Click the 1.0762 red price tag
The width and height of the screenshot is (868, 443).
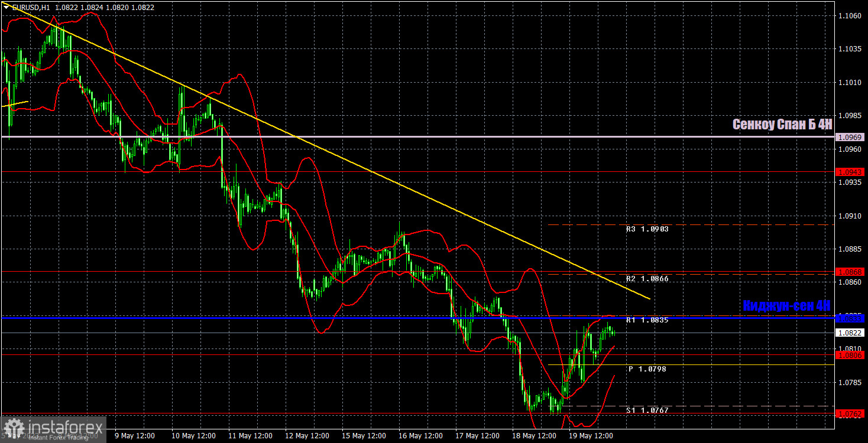(x=851, y=413)
